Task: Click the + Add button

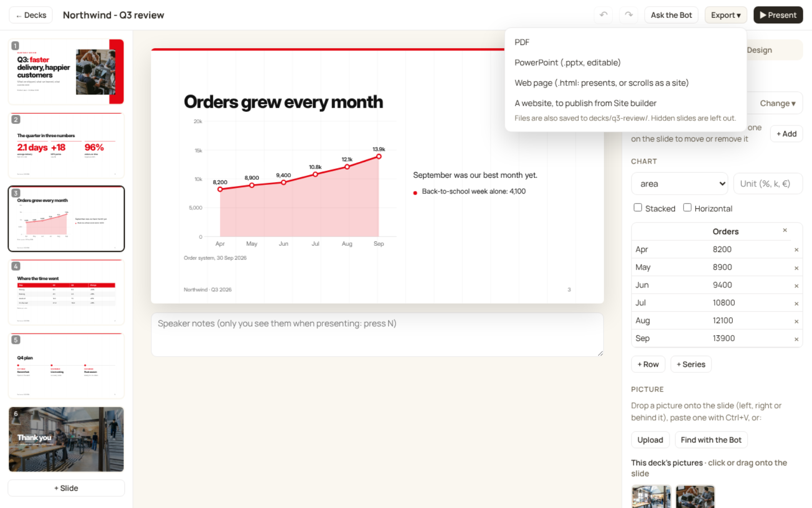Action: coord(786,134)
